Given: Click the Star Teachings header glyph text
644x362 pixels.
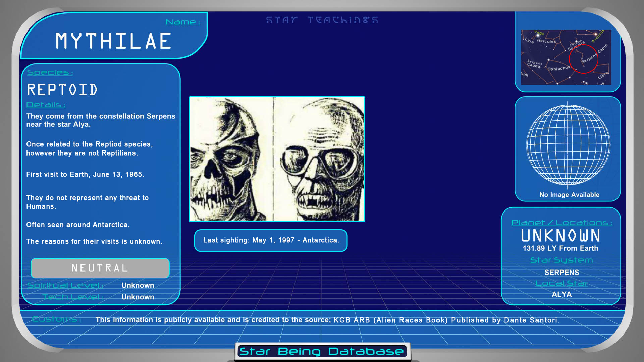Looking at the screenshot, I should pyautogui.click(x=322, y=20).
